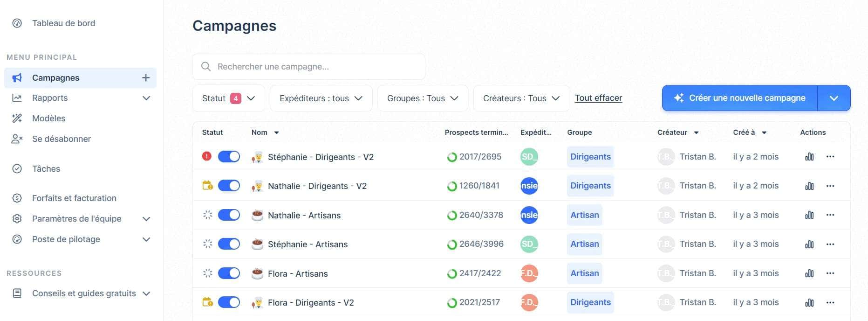This screenshot has height=321, width=868.
Task: Open statistics for Flora - Dirigeants - V2
Action: pyautogui.click(x=809, y=302)
